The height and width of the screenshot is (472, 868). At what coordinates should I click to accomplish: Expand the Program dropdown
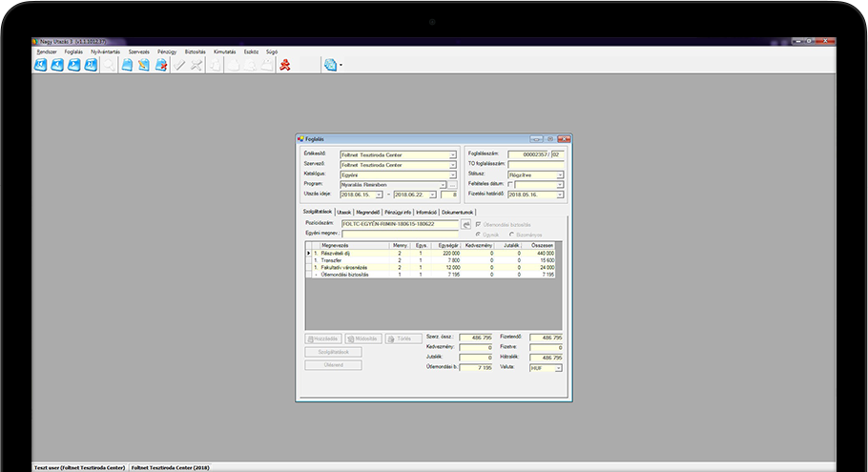pos(443,185)
